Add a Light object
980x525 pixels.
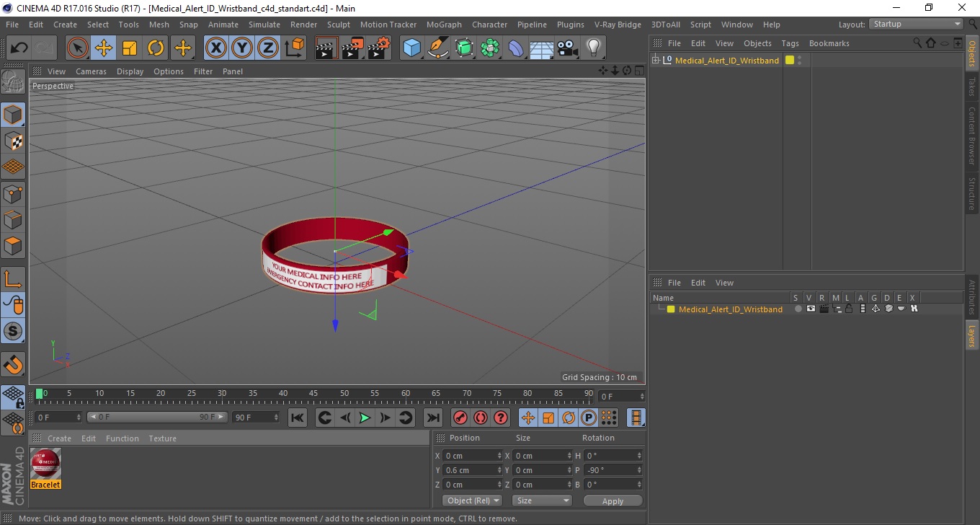pos(593,48)
